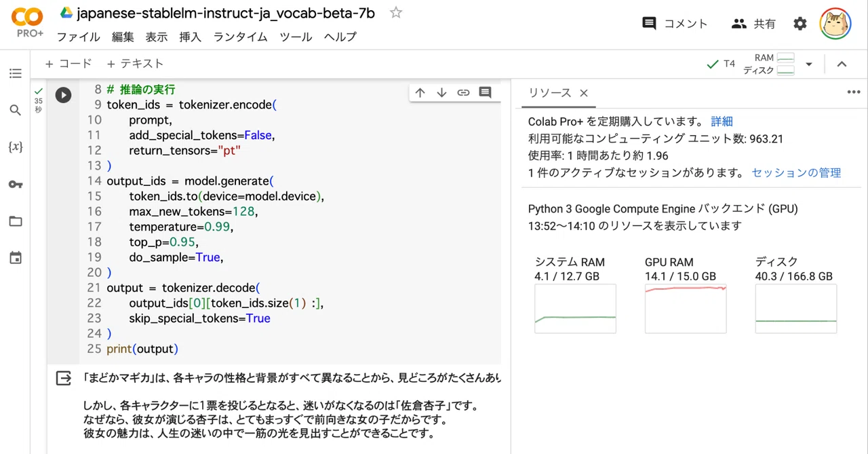This screenshot has height=454, width=868.
Task: Click the print(output) code line
Action: pyautogui.click(x=142, y=349)
